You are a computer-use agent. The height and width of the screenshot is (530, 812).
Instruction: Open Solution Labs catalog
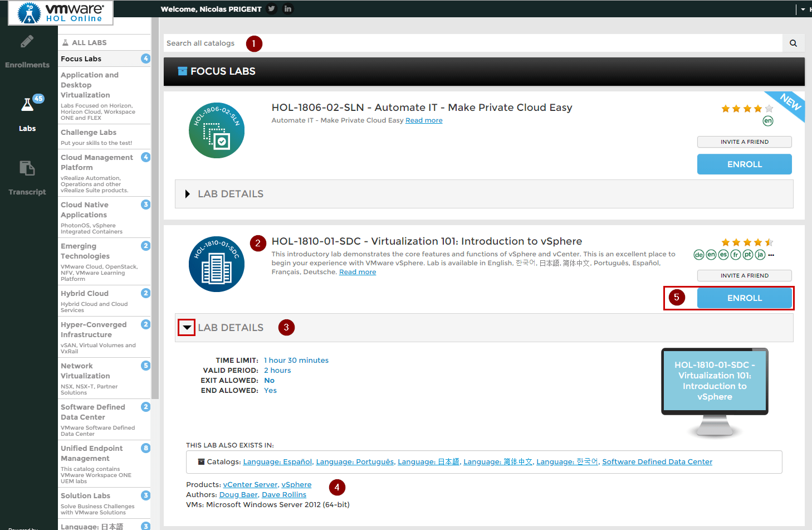tap(104, 503)
